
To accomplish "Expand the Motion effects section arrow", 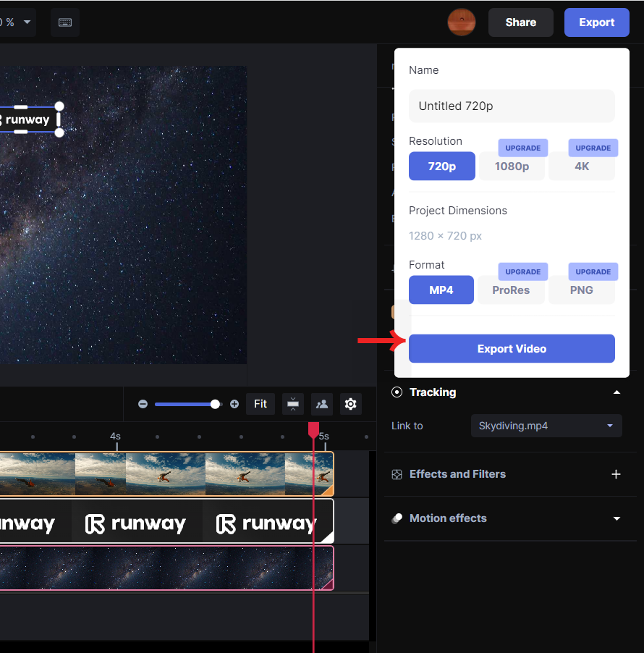I will coord(617,518).
